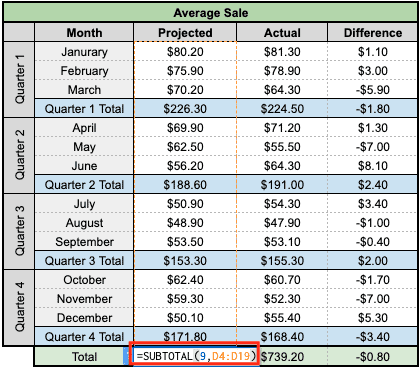
Task: Select the Projected column header
Action: coord(185,33)
